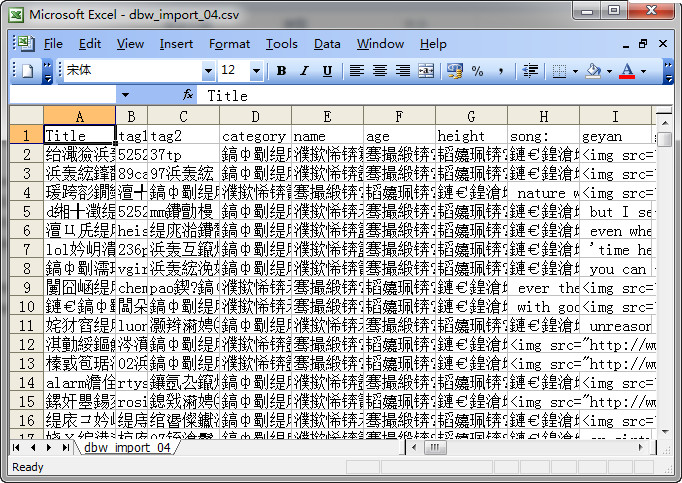Open the Window menu
This screenshot has width=682, height=483.
(x=380, y=44)
